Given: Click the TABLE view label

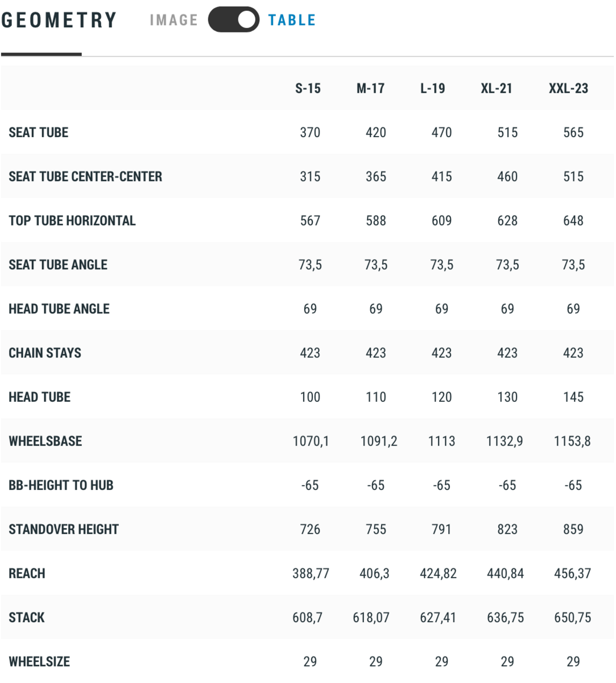Looking at the screenshot, I should tap(292, 20).
